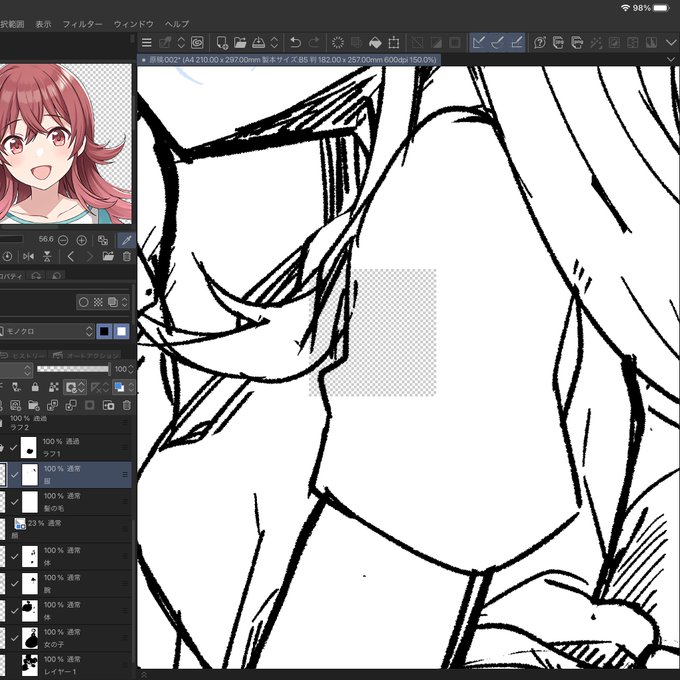Viewport: 680px width, 680px height.
Task: Switch to the オートアクション tab
Action: [x=85, y=356]
